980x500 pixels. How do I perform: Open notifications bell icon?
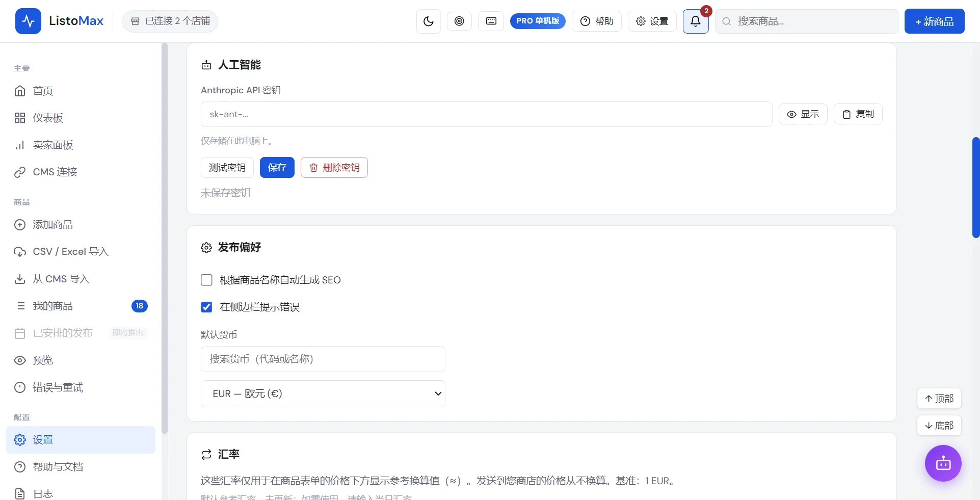[696, 21]
